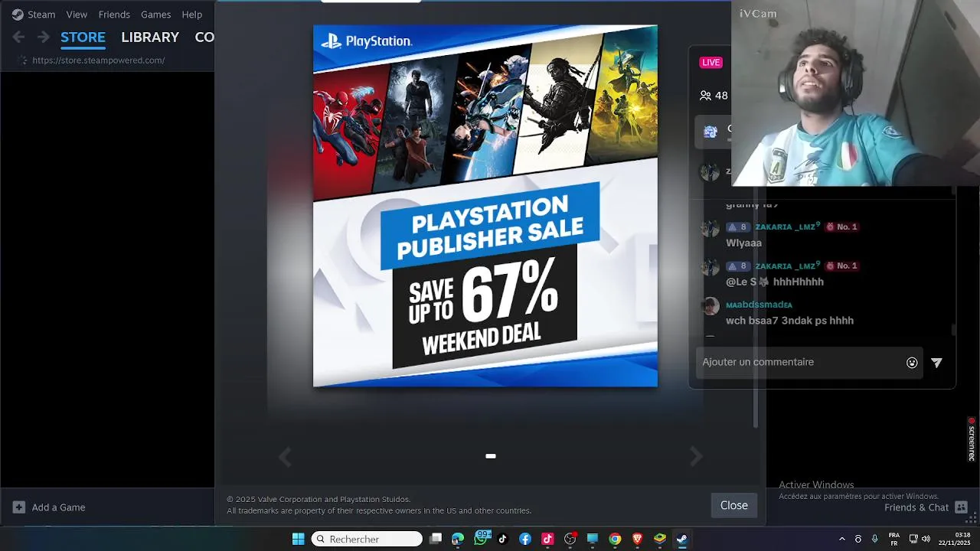Open the Steam menu

click(x=41, y=15)
